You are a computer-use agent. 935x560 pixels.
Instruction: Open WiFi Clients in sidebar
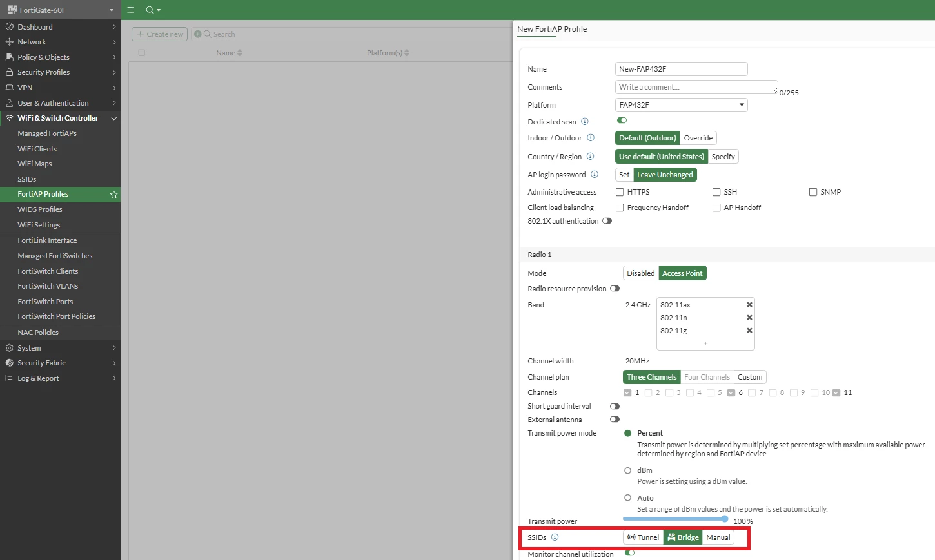coord(37,149)
